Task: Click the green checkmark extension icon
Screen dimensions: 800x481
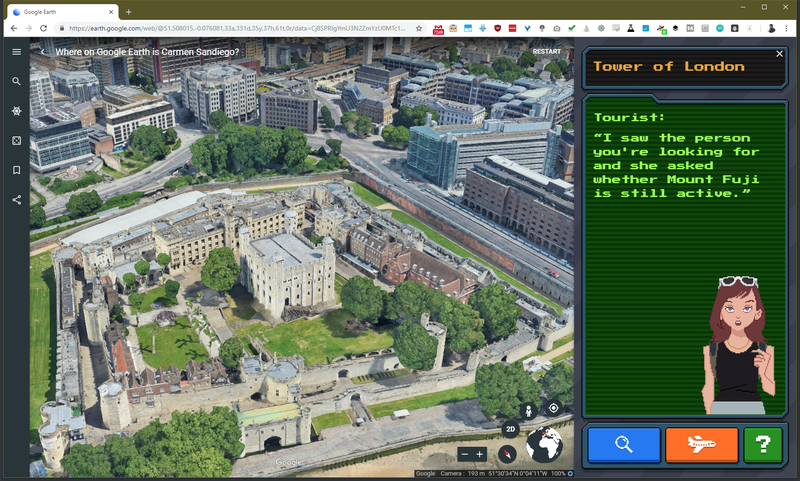Action: click(571, 29)
